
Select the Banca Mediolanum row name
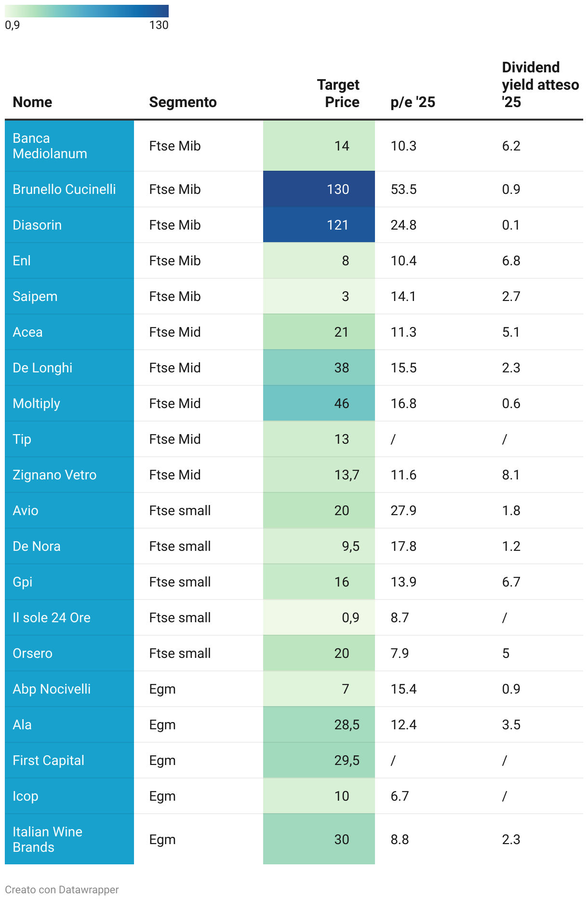tap(50, 146)
